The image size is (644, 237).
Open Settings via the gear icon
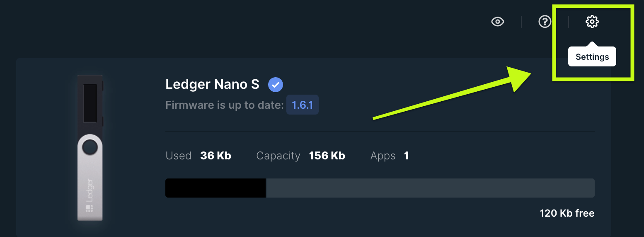592,22
